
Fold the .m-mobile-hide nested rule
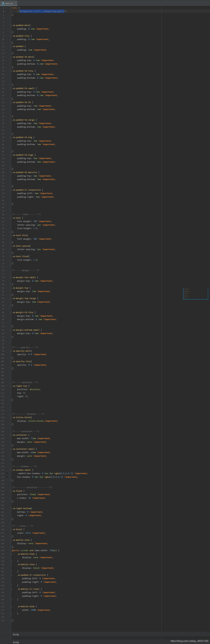click(x=11, y=554)
